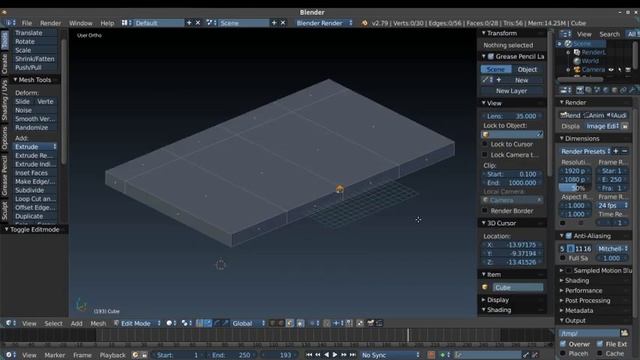
Task: Click the New Layer button
Action: coord(512,91)
